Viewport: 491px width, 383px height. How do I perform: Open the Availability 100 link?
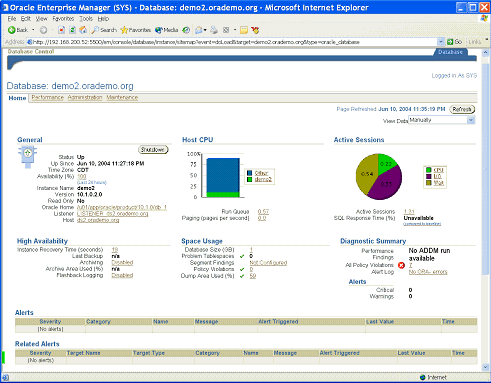[x=82, y=176]
